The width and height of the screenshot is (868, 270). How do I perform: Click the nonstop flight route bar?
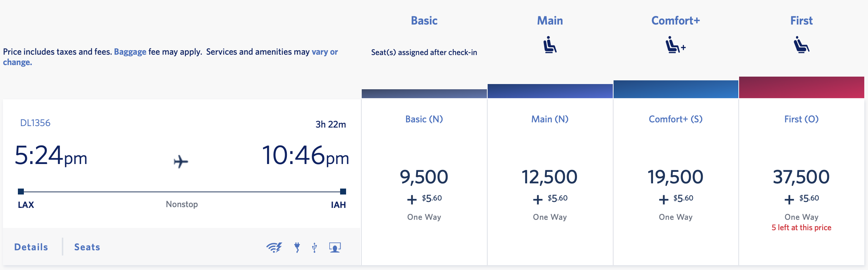[x=181, y=192]
